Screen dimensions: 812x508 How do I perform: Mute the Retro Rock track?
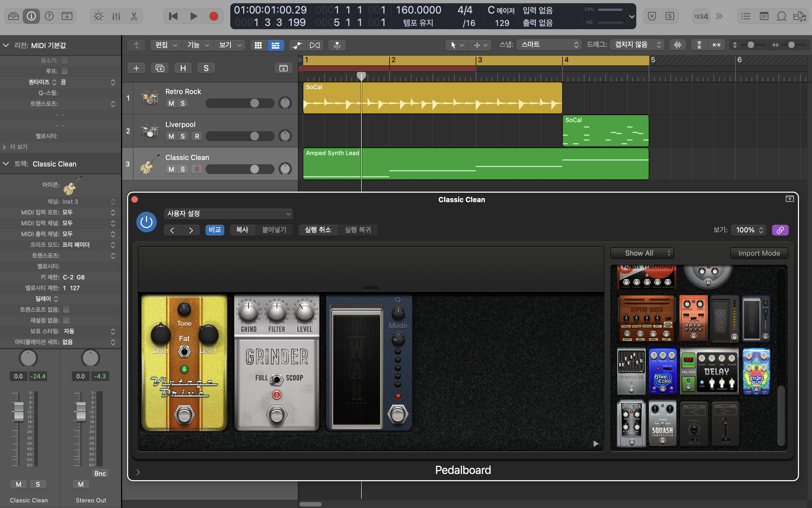[171, 103]
